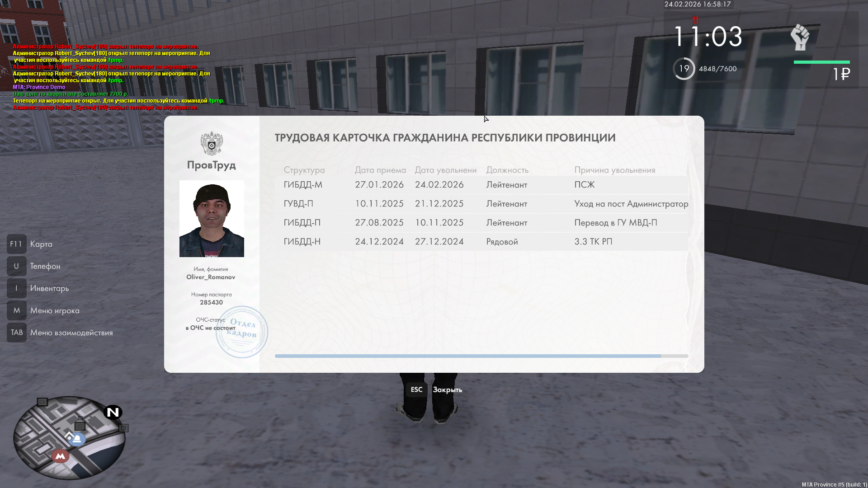Click the ProvTrud coat of arms emblem
Viewport: 868px width, 488px height.
tap(212, 143)
